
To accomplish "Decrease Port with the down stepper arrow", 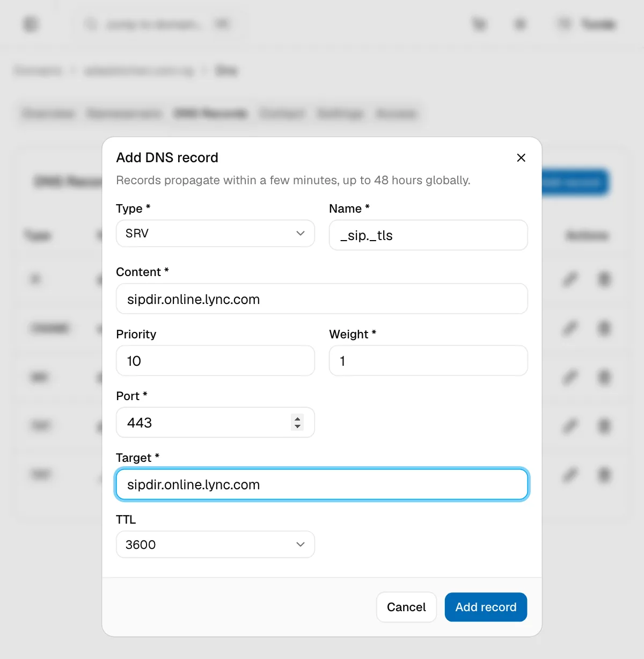I will point(297,426).
